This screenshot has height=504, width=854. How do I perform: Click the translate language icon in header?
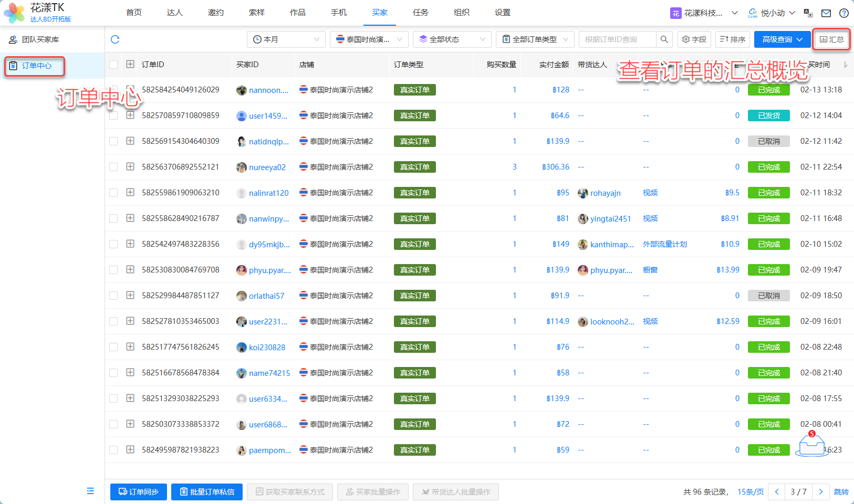[808, 13]
